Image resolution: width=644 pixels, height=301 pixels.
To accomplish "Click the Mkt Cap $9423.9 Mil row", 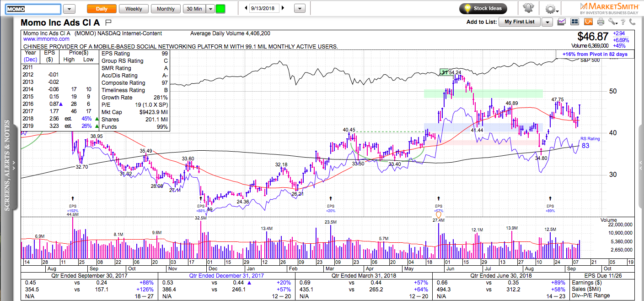I will 135,112.
